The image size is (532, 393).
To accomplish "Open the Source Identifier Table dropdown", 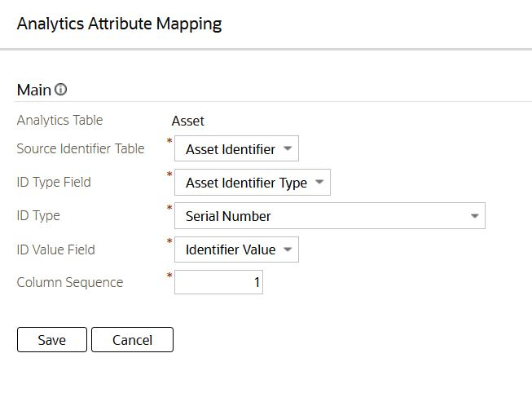I will click(236, 149).
